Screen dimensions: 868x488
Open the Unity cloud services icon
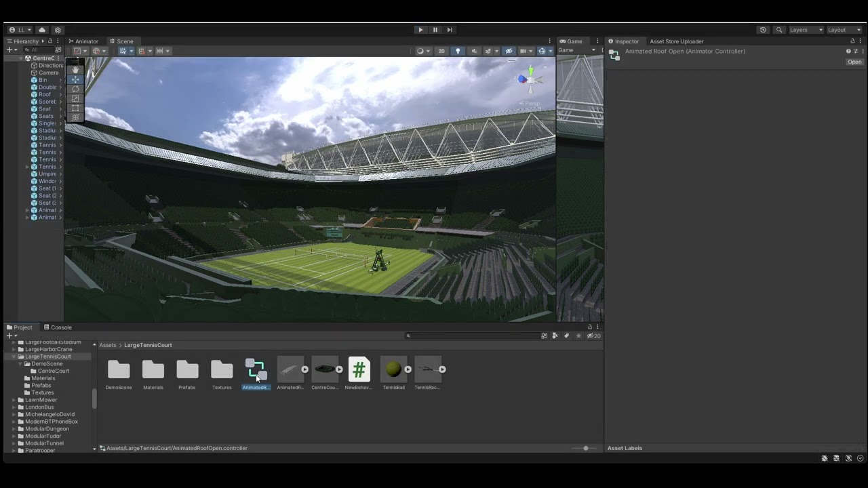[42, 30]
